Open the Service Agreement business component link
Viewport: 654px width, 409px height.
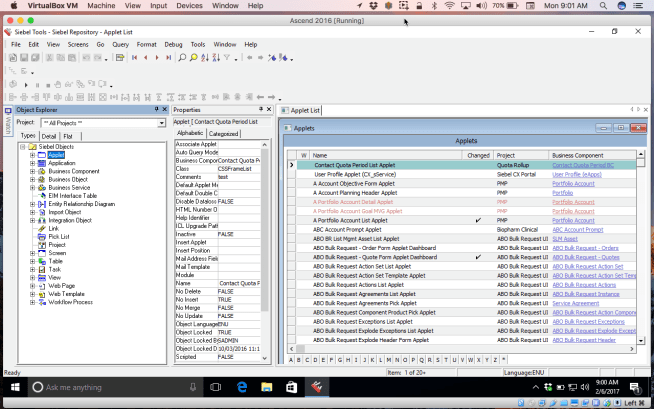[576, 303]
